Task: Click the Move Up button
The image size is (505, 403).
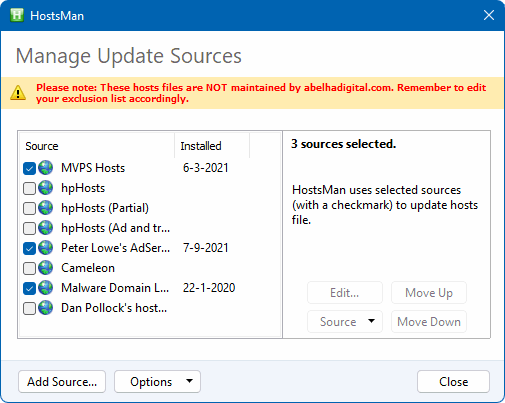Action: coord(429,293)
